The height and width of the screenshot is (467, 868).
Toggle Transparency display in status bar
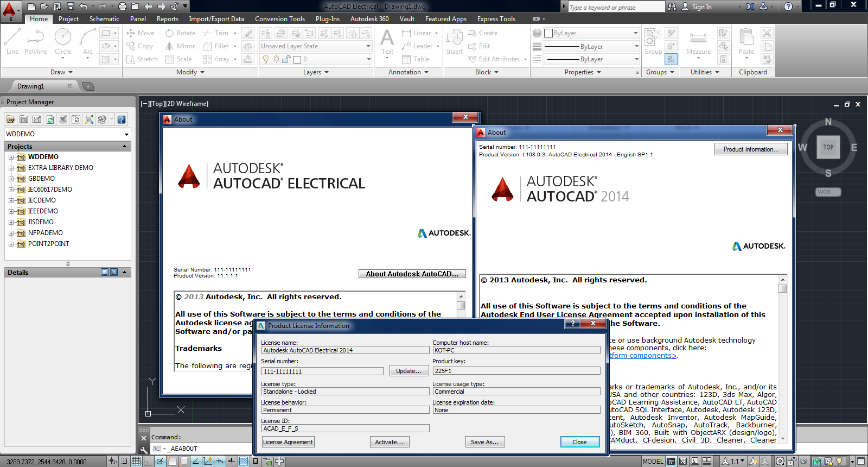244,462
